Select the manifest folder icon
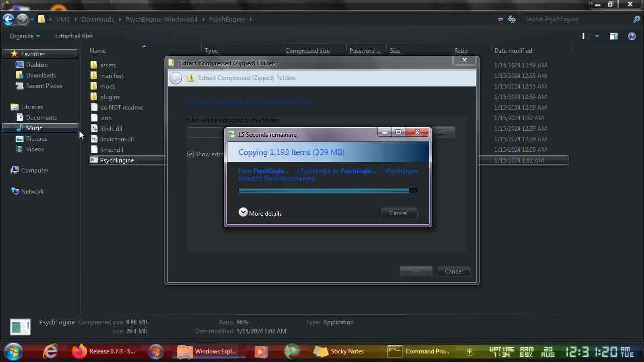The height and width of the screenshot is (362, 644). pos(94,75)
